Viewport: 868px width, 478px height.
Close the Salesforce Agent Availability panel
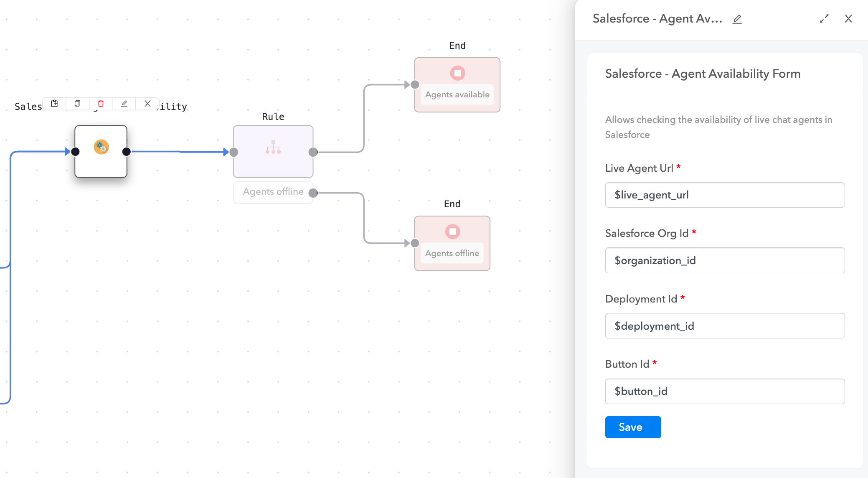tap(849, 19)
